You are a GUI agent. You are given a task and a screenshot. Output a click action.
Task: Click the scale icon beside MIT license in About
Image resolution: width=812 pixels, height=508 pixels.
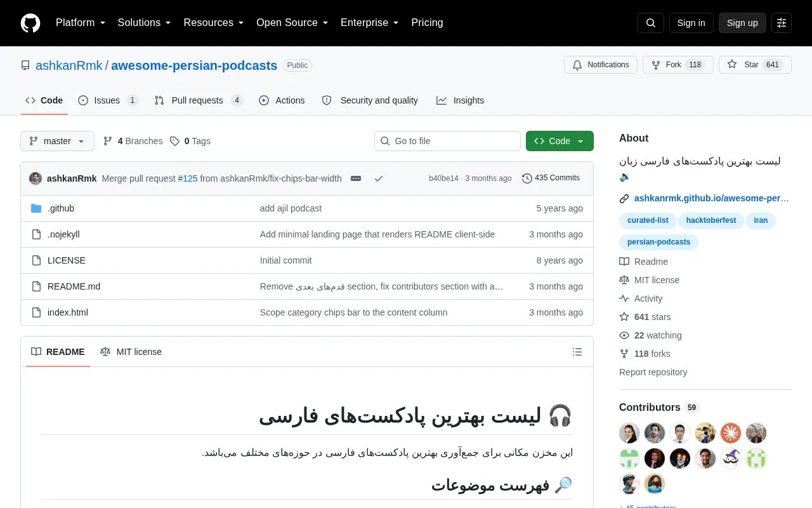624,280
